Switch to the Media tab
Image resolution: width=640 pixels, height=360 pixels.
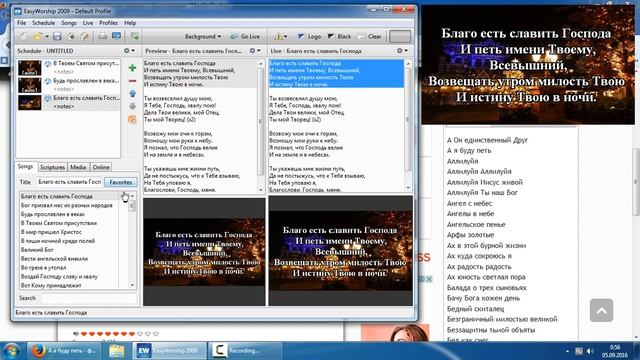click(x=78, y=167)
